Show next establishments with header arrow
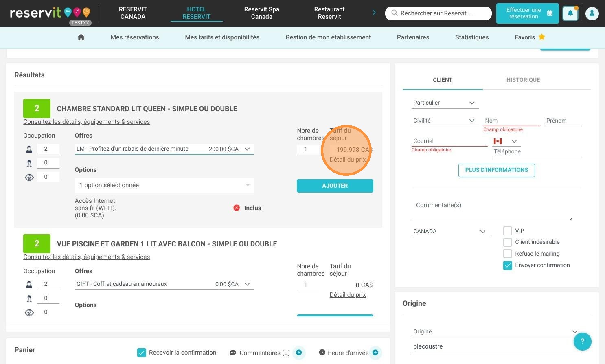 374,13
